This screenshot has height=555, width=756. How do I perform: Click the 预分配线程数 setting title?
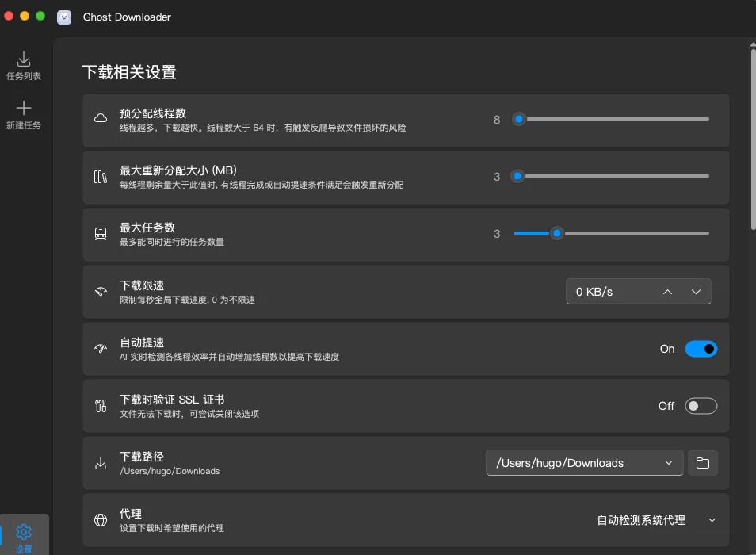[x=153, y=113]
